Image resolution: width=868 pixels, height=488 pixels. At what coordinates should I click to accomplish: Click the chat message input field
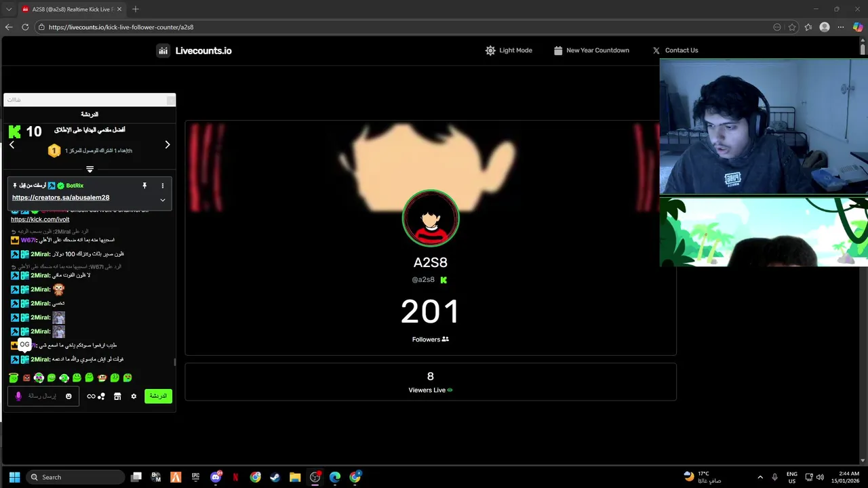[x=43, y=396]
